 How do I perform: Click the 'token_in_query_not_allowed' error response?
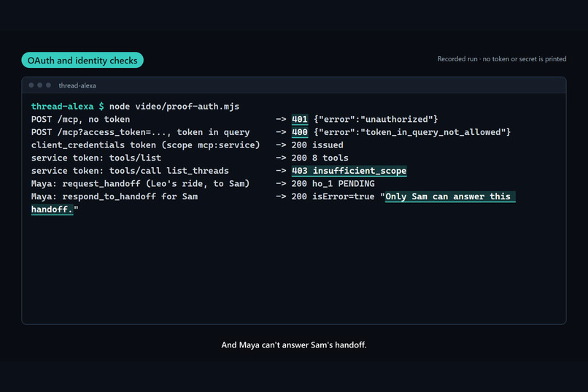pyautogui.click(x=412, y=132)
